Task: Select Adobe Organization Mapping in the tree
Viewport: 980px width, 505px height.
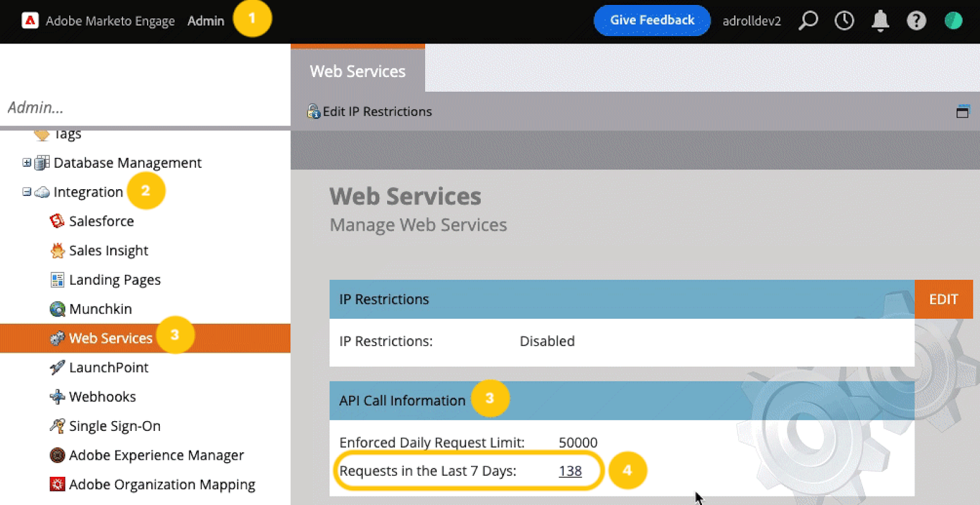Action: pyautogui.click(x=162, y=484)
